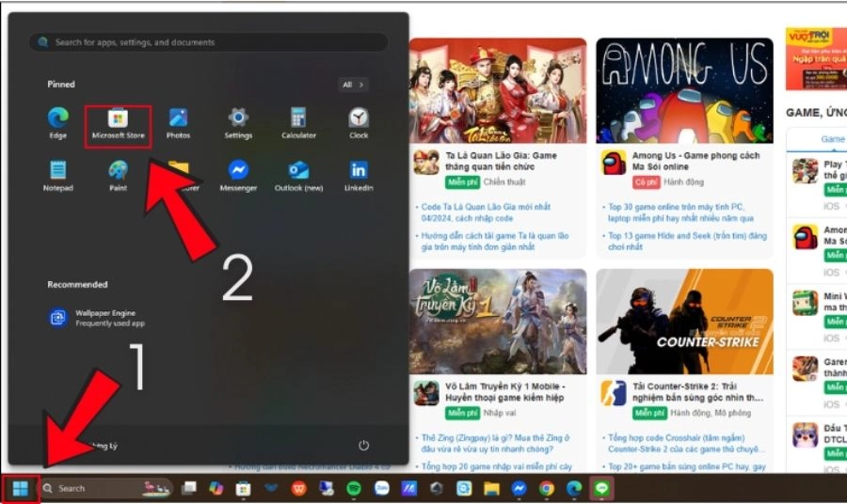Open Outlook (new) from pinned apps
The width and height of the screenshot is (847, 504).
pyautogui.click(x=298, y=177)
